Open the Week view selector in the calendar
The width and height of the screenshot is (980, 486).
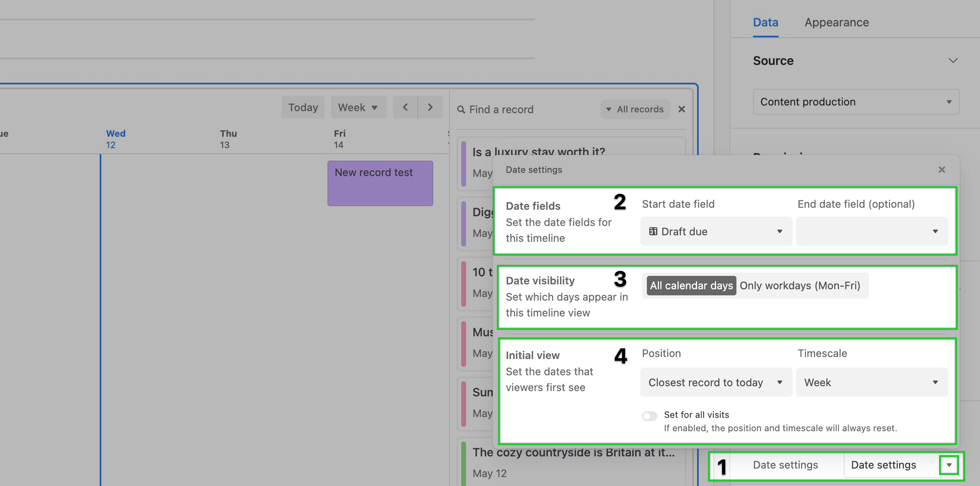[x=358, y=107]
